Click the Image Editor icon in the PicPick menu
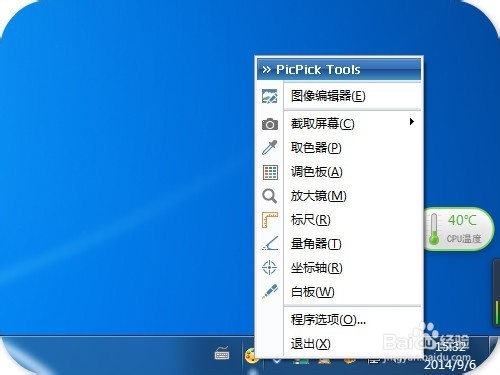The height and width of the screenshot is (375, 500). point(270,96)
